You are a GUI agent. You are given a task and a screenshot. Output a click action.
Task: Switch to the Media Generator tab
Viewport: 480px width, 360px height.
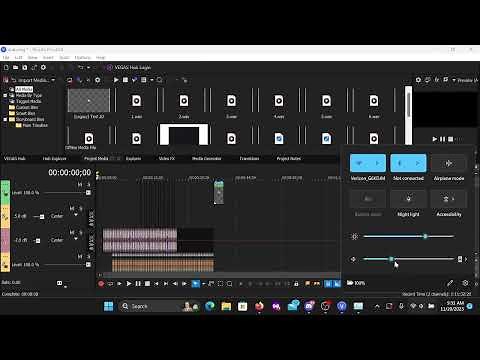pos(206,158)
